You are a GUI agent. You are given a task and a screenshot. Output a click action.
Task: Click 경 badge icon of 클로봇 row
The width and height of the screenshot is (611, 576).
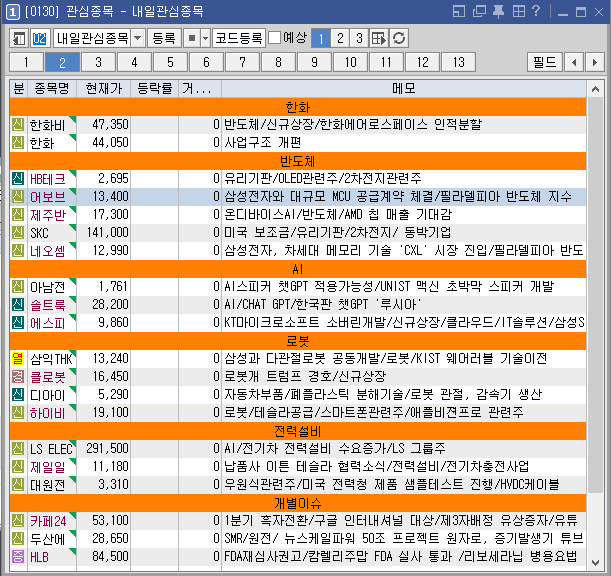18,376
